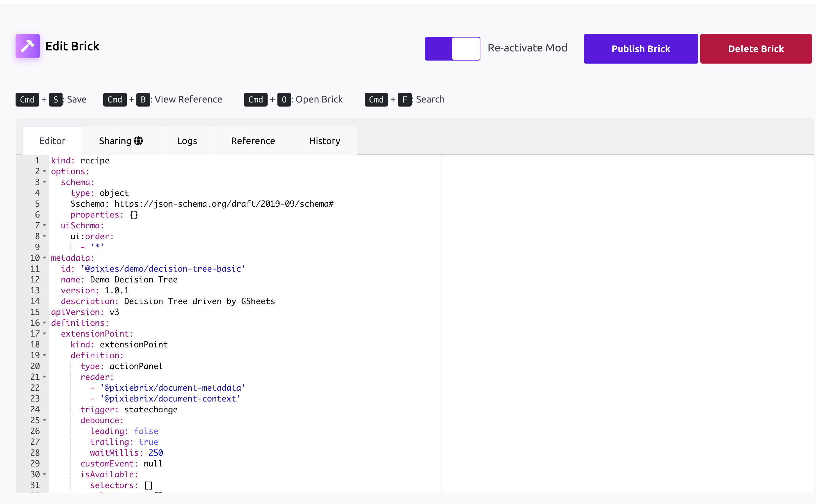Collapse the options fold arrow on line 2
Screen dimensions: 816x504
pyautogui.click(x=44, y=171)
